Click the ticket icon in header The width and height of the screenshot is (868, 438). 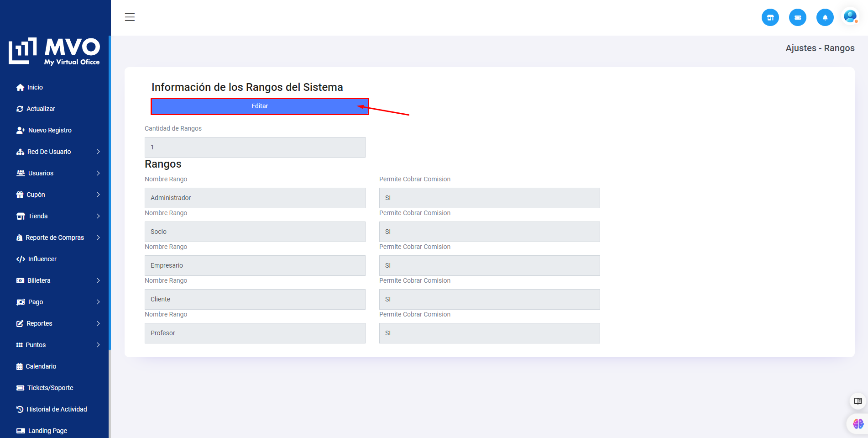point(797,18)
